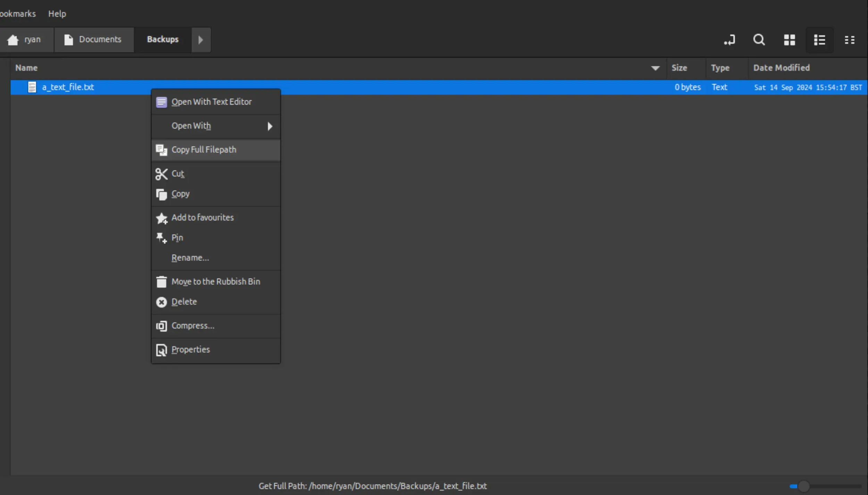Open Properties for the file

coord(191,349)
